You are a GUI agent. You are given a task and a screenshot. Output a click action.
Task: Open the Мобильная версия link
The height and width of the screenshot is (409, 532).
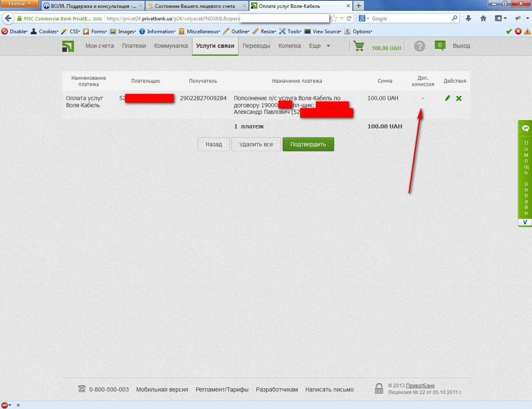(x=162, y=389)
